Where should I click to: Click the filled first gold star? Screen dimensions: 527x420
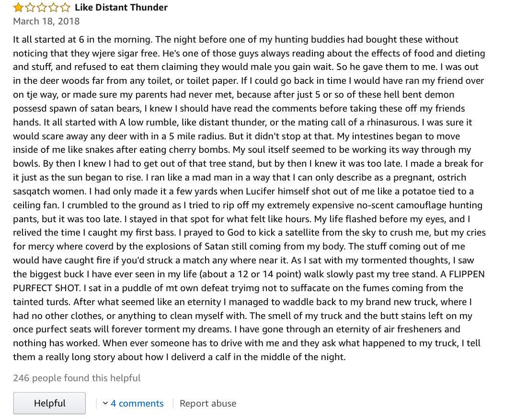click(19, 7)
